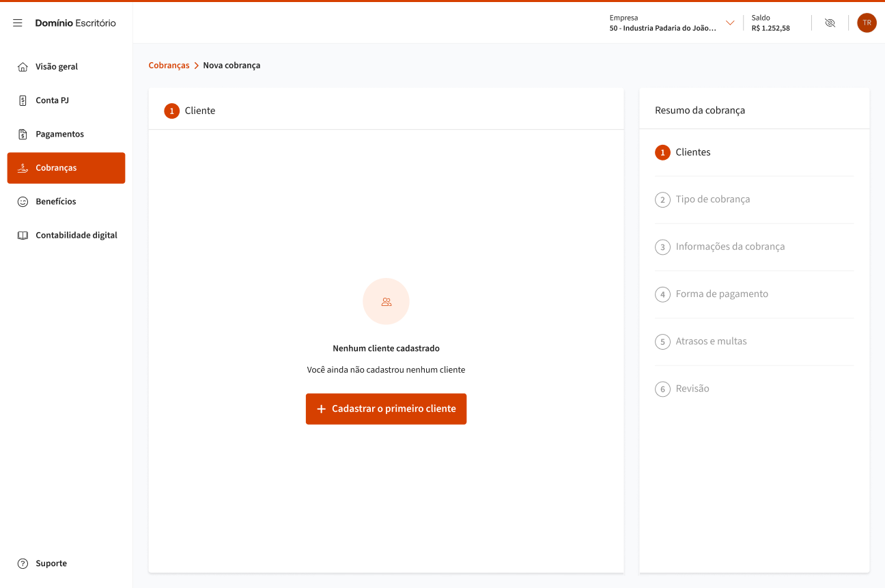Jump to step 6 Revisão
The width and height of the screenshot is (885, 588).
(692, 389)
